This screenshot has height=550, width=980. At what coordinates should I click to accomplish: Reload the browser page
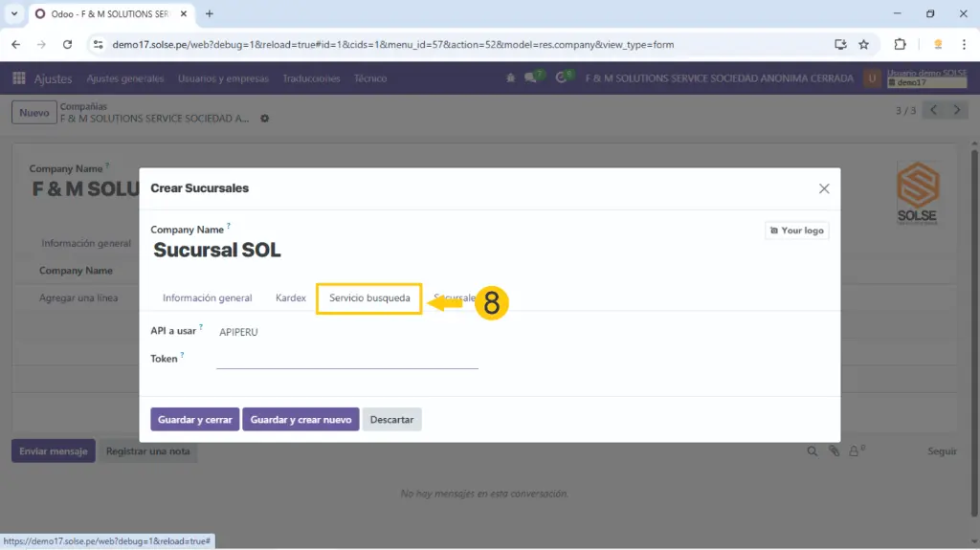67,44
